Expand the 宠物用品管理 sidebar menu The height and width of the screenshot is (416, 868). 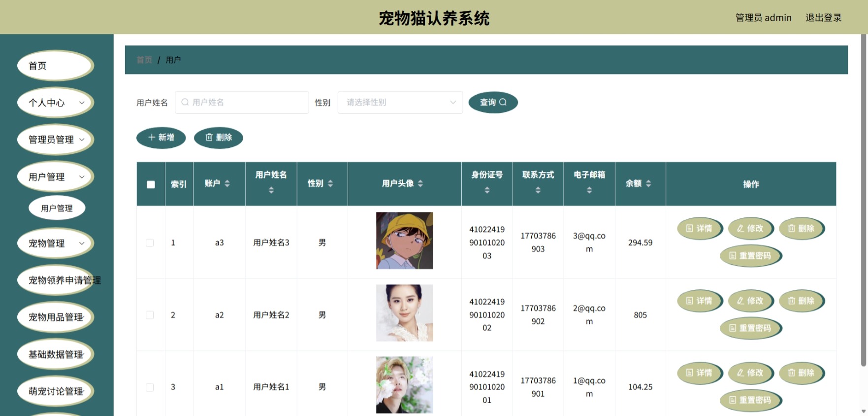coord(56,317)
